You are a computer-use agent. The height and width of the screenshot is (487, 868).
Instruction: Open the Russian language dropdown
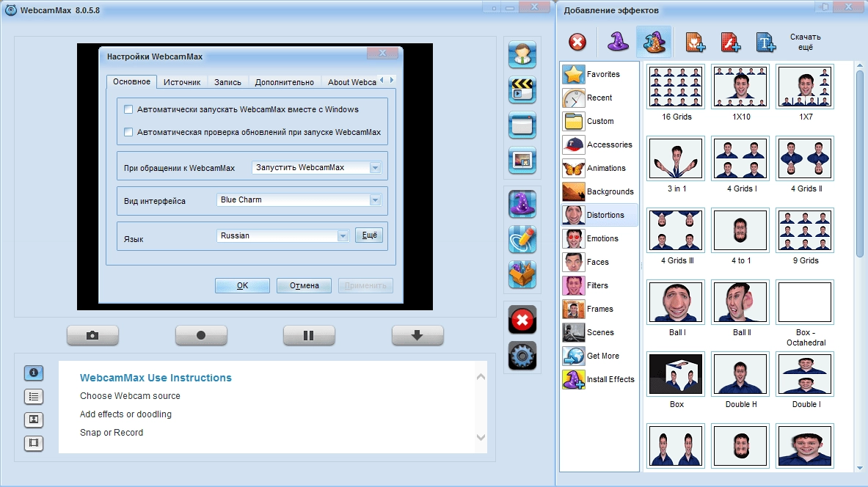pos(282,235)
